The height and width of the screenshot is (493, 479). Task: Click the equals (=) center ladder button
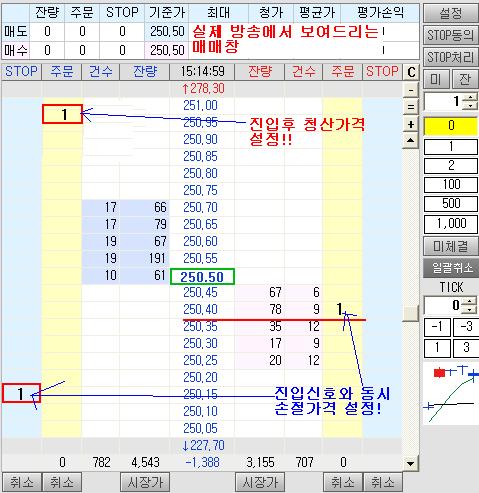click(x=411, y=107)
